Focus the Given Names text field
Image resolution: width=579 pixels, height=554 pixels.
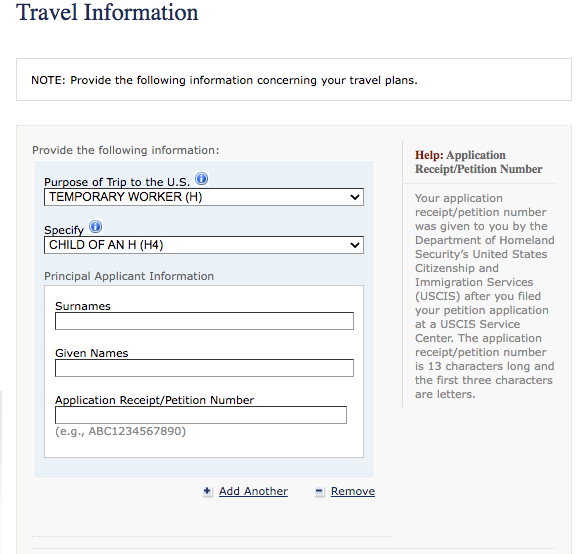[204, 368]
